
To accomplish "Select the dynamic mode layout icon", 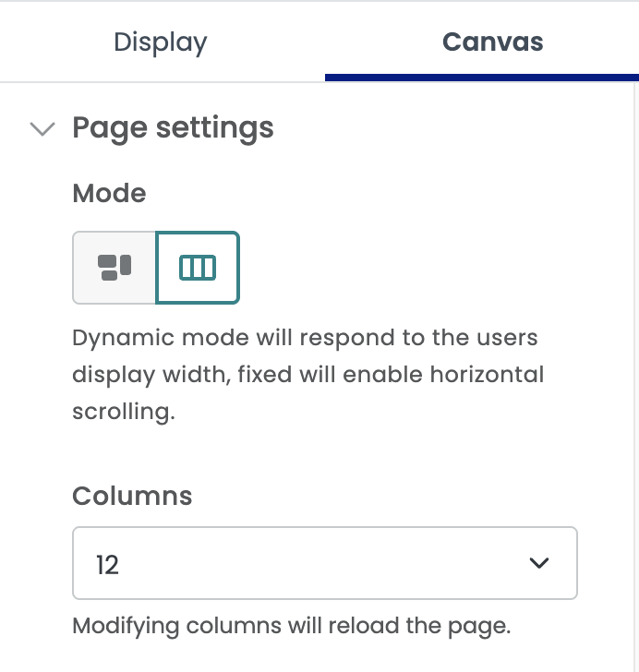I will 115,268.
